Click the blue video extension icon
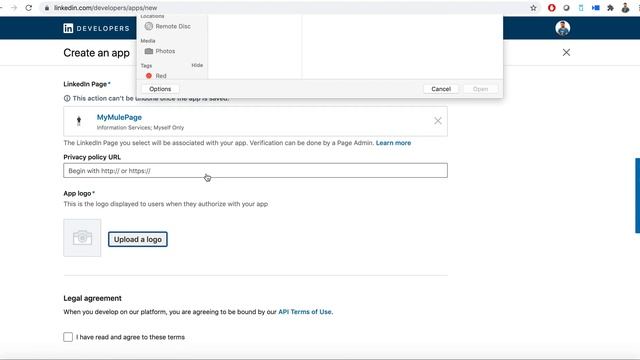The width and height of the screenshot is (640, 360). coord(596,8)
